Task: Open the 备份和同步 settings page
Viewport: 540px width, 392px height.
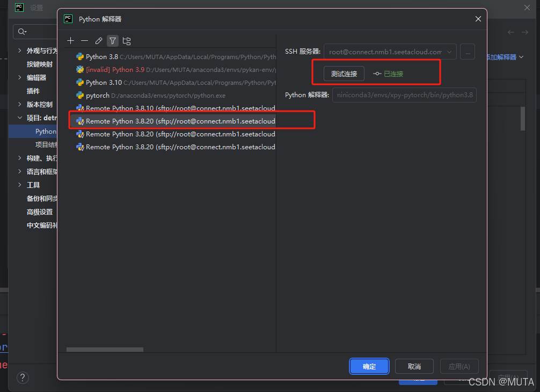Action: click(x=42, y=198)
